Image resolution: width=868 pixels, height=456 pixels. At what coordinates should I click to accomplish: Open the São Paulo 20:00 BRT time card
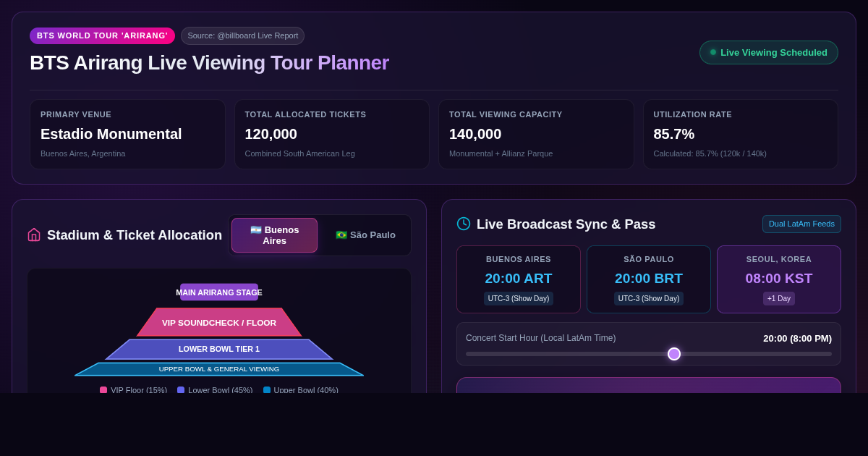pyautogui.click(x=649, y=279)
